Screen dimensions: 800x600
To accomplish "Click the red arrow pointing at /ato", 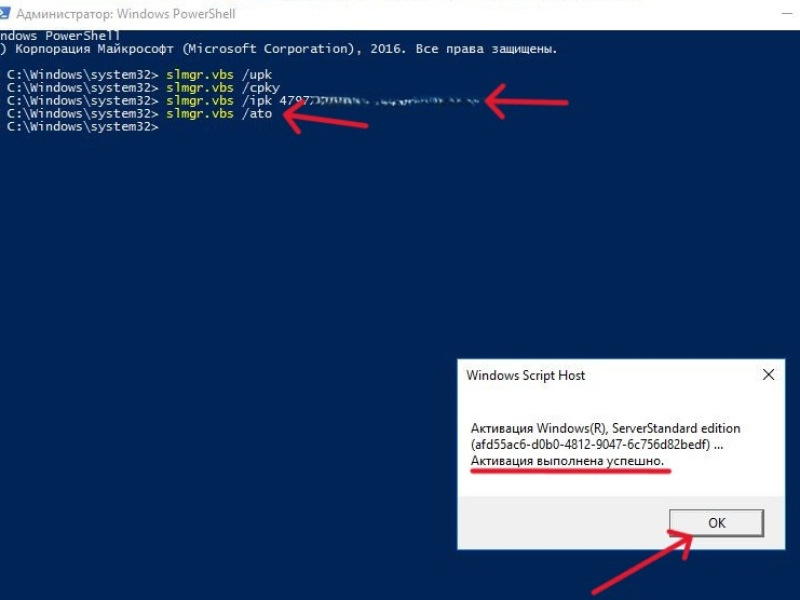I will (325, 118).
